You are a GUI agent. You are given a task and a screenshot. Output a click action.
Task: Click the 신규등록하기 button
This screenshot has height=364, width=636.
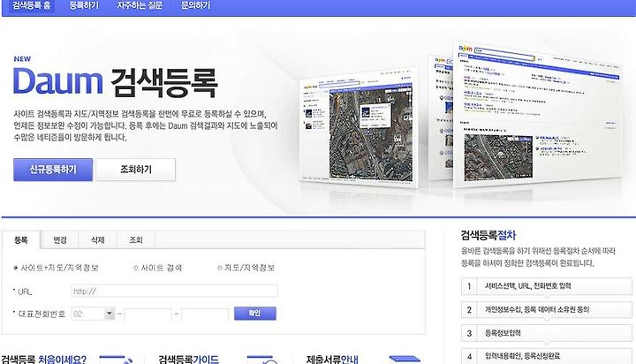tap(53, 170)
